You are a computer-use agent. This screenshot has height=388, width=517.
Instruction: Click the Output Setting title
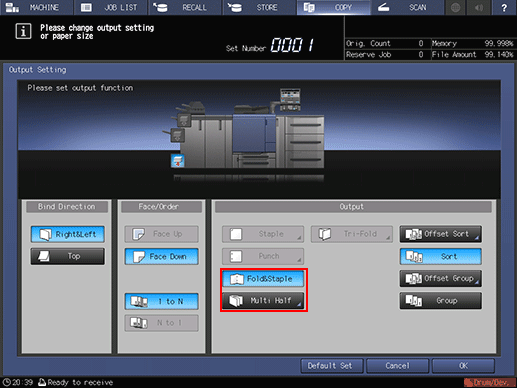[x=37, y=70]
